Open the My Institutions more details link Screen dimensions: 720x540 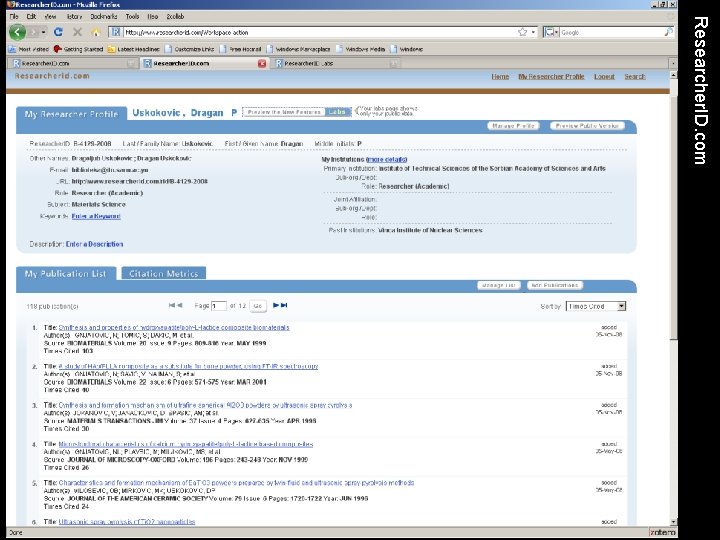tap(387, 160)
